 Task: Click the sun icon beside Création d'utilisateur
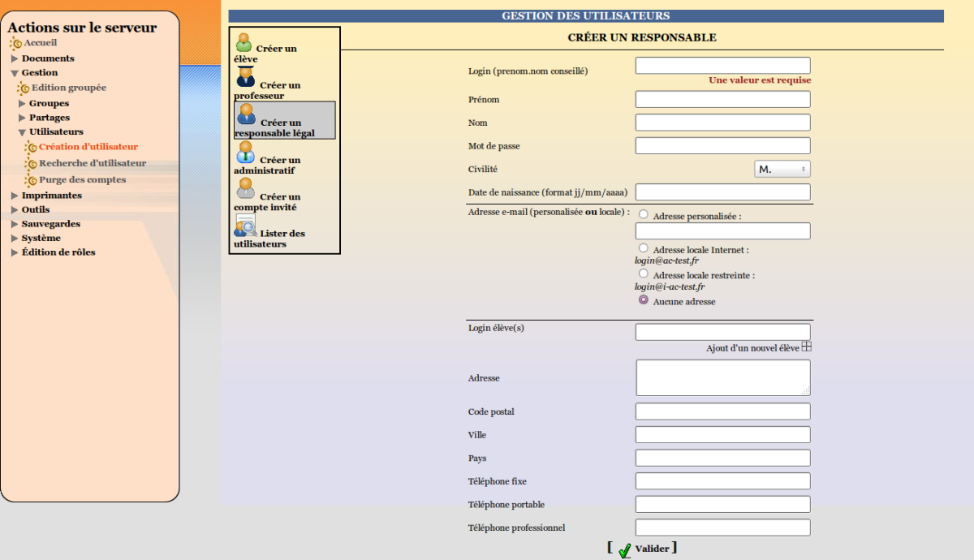tap(31, 147)
